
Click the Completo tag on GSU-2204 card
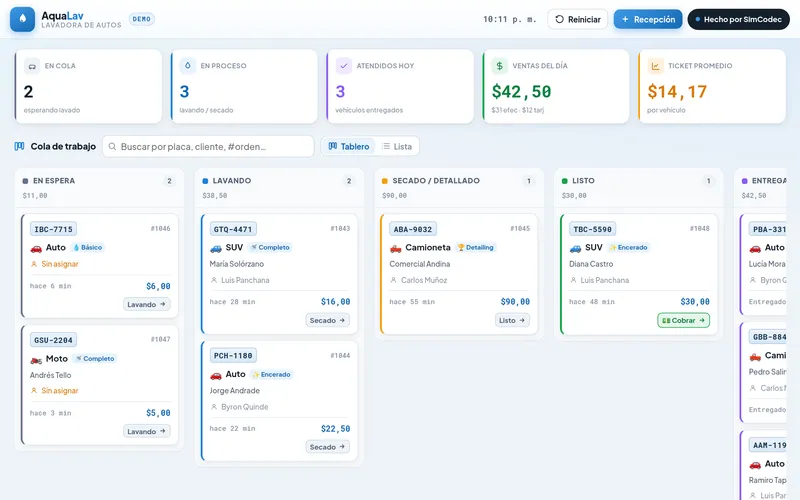point(95,359)
